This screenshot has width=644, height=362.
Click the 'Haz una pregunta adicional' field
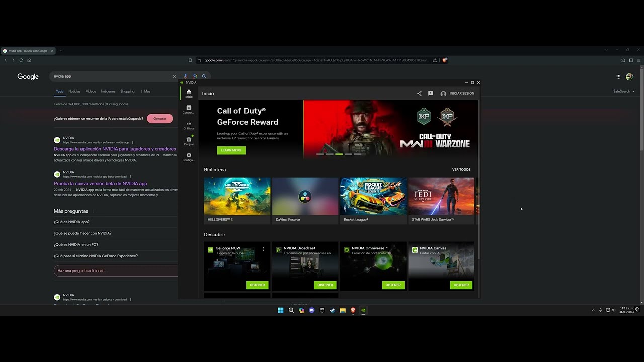click(x=116, y=270)
